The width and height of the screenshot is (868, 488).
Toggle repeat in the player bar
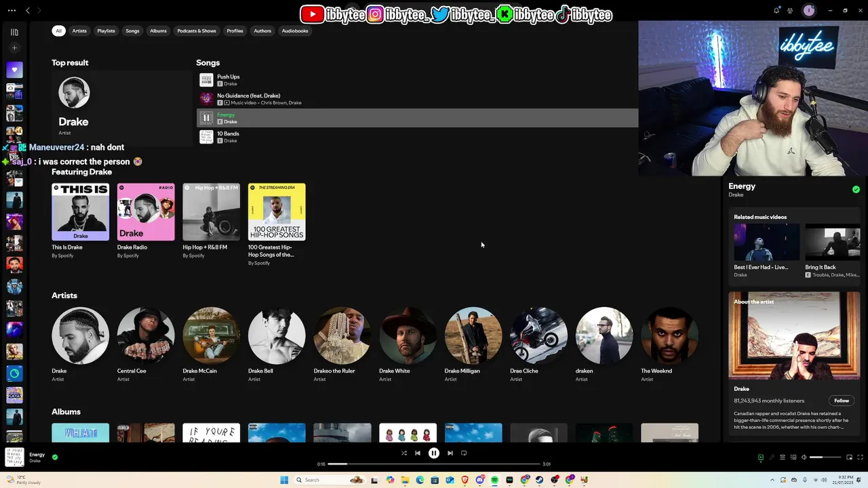point(464,453)
